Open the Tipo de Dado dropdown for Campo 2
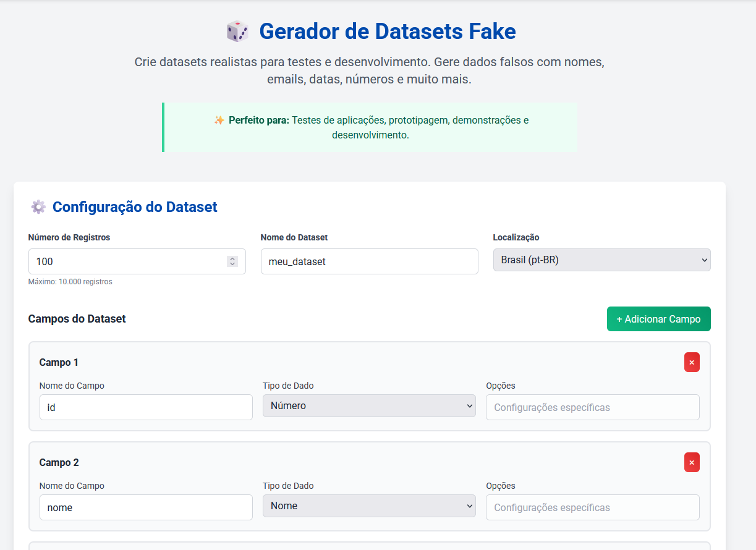The height and width of the screenshot is (550, 756). [x=369, y=506]
